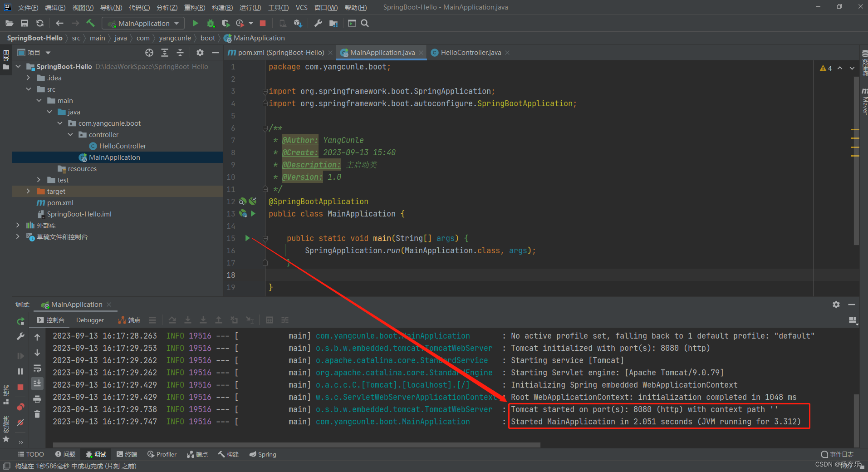Viewport: 868px width, 472px height.
Task: Switch to the Debugger tab
Action: click(x=90, y=320)
